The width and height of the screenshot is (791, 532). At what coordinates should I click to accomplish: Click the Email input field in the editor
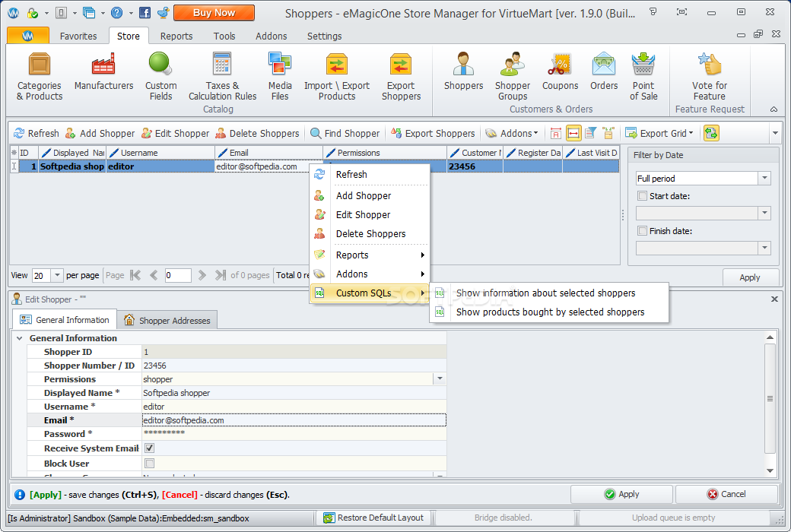tap(294, 420)
